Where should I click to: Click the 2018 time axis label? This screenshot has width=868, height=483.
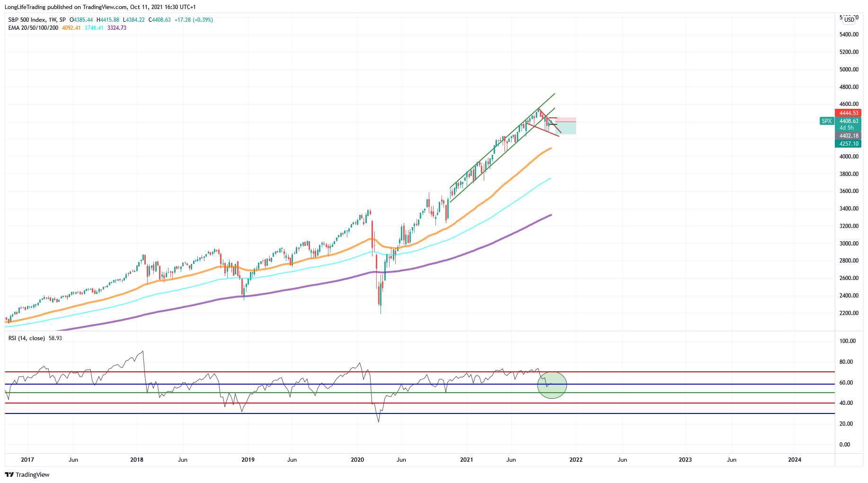(x=137, y=460)
